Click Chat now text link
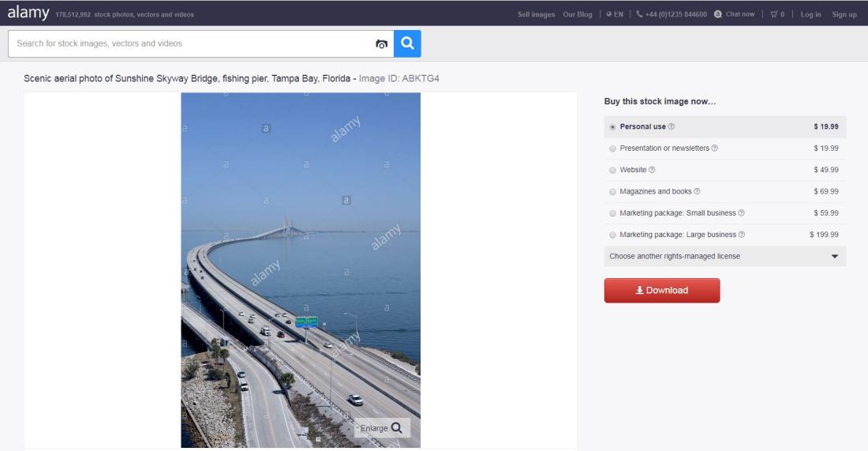 click(x=740, y=14)
